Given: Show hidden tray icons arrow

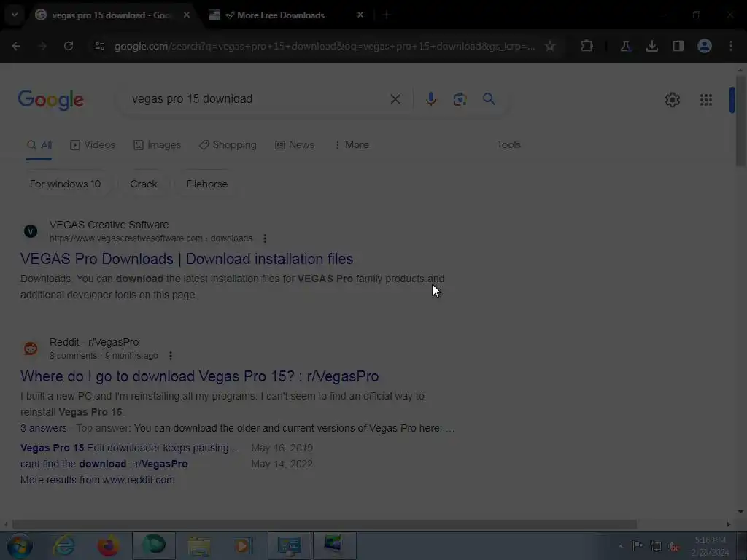Looking at the screenshot, I should pos(620,546).
